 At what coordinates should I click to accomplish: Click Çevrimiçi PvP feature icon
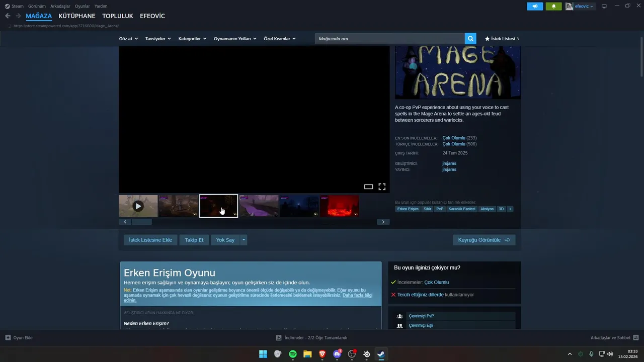(400, 316)
